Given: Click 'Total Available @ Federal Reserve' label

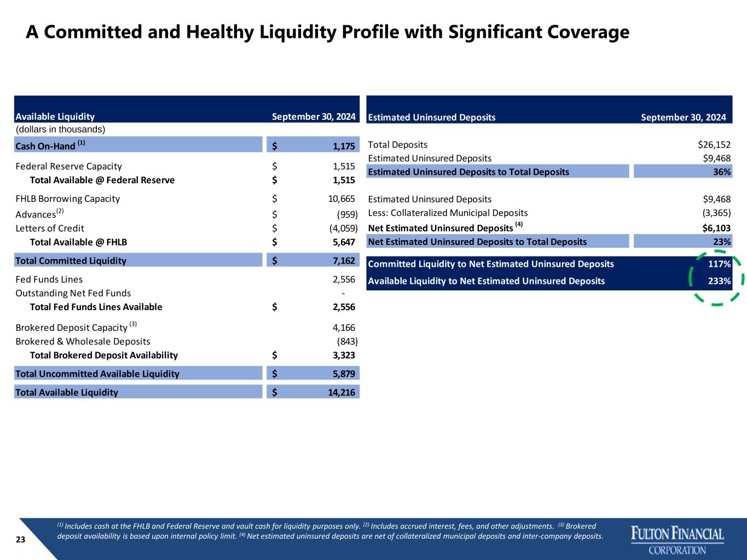Looking at the screenshot, I should click(102, 180).
